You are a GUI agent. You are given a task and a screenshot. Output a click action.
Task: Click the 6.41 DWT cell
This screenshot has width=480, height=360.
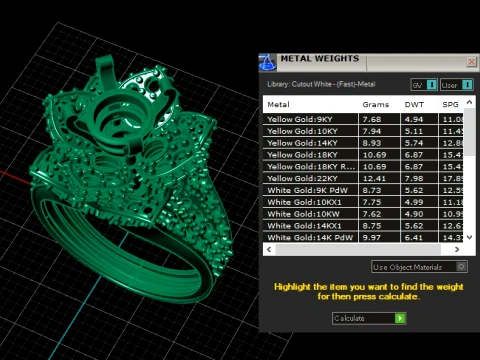tap(419, 237)
